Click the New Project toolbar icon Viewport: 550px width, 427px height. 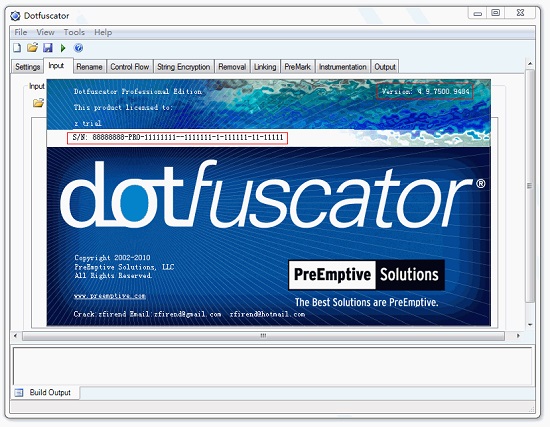pyautogui.click(x=17, y=48)
